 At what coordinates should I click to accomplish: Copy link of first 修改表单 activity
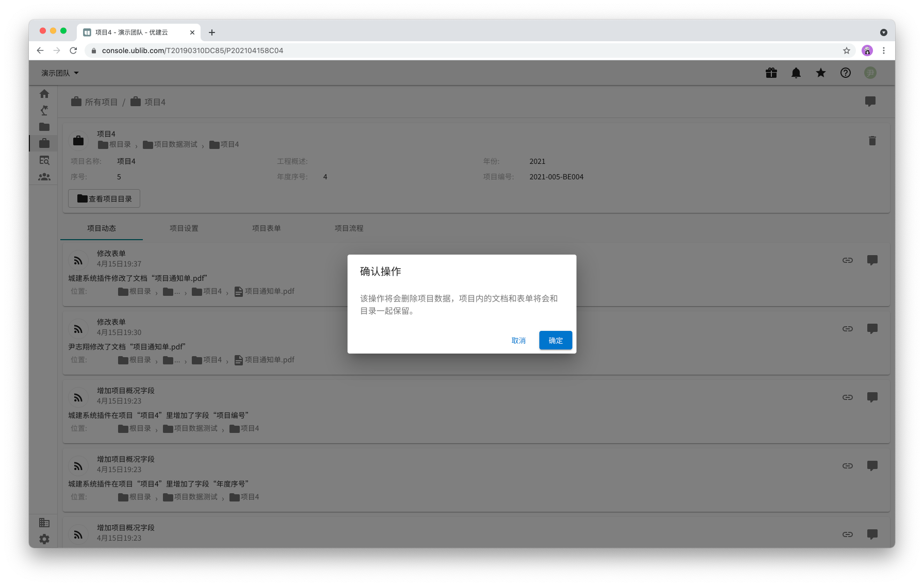847,260
